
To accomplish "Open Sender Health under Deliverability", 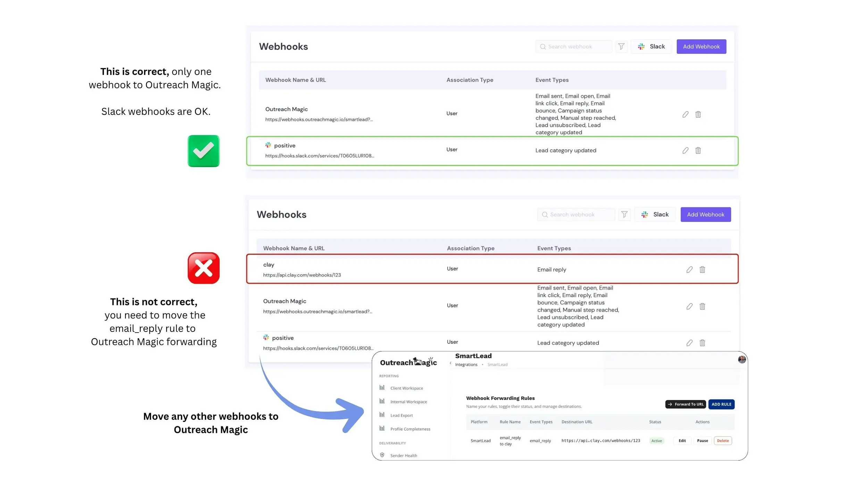I will click(x=404, y=455).
